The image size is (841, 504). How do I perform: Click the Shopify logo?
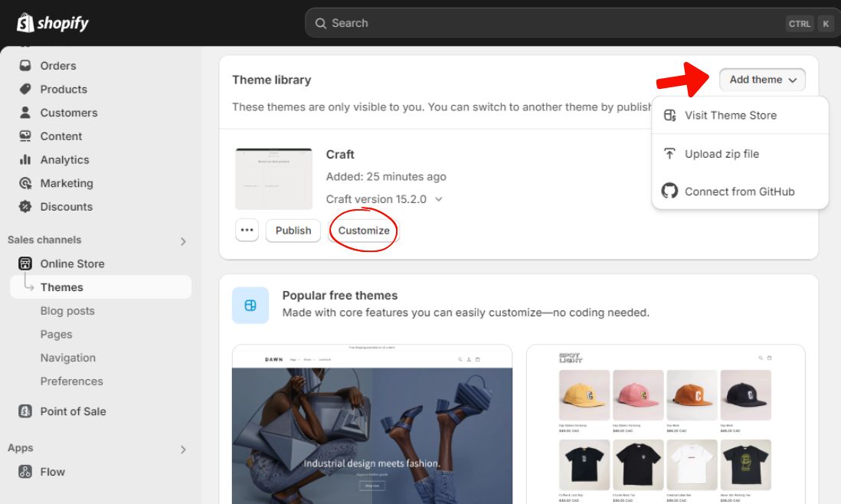pos(53,23)
